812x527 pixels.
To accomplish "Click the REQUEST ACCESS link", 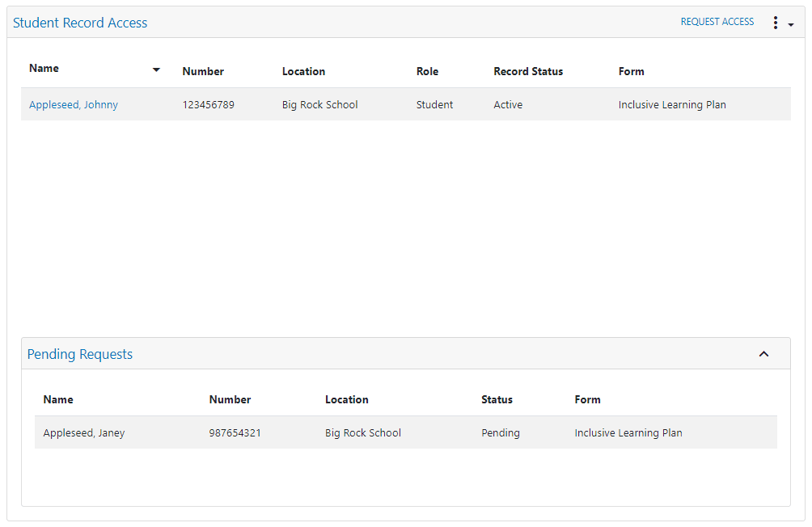I will [717, 22].
